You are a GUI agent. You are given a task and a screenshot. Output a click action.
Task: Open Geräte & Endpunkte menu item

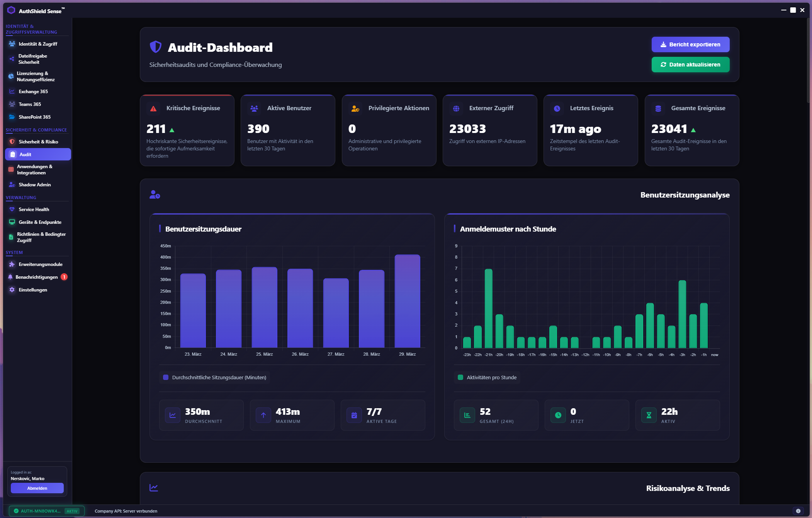(39, 222)
